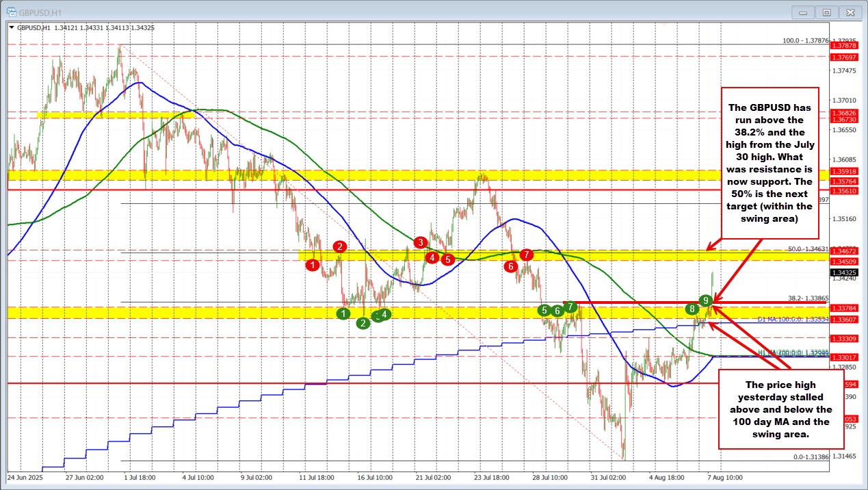Viewport: 868px width, 490px height.
Task: Select the red marker numbered 1
Action: [x=313, y=264]
